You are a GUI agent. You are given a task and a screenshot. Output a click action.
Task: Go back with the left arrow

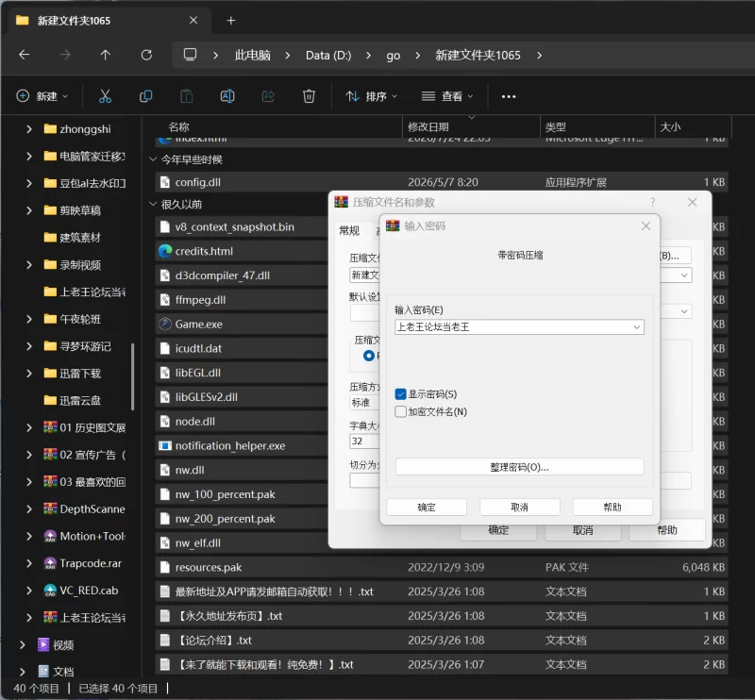pyautogui.click(x=25, y=55)
